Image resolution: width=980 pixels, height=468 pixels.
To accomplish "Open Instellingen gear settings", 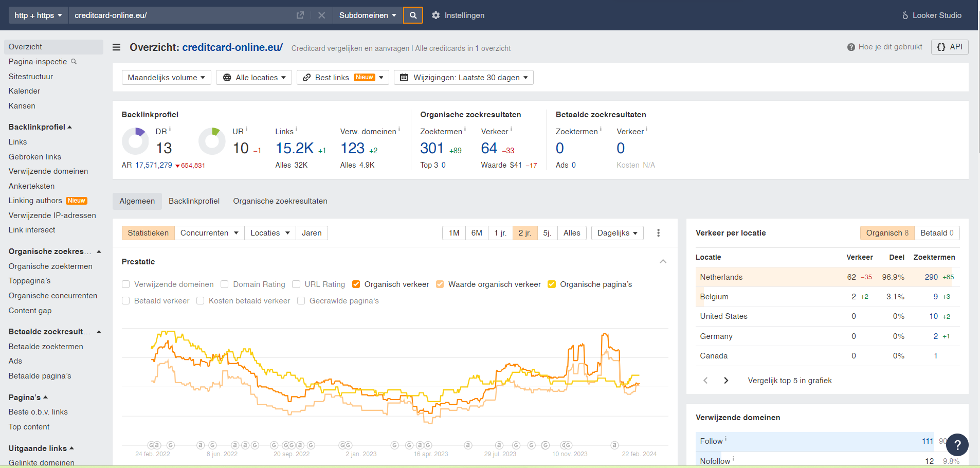I will [458, 15].
